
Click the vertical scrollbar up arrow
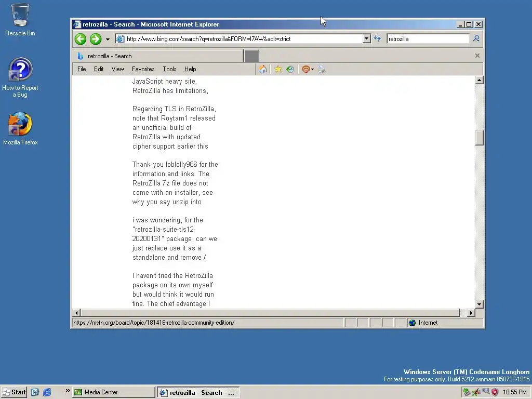[479, 81]
